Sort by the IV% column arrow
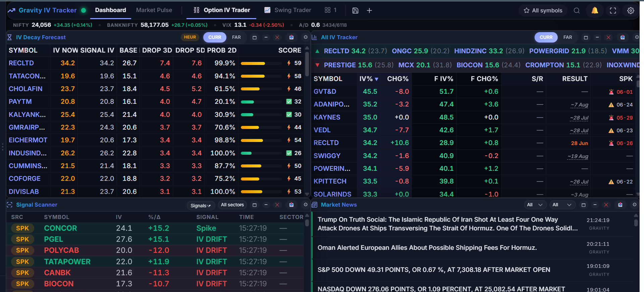The width and height of the screenshot is (644, 292). pos(376,79)
